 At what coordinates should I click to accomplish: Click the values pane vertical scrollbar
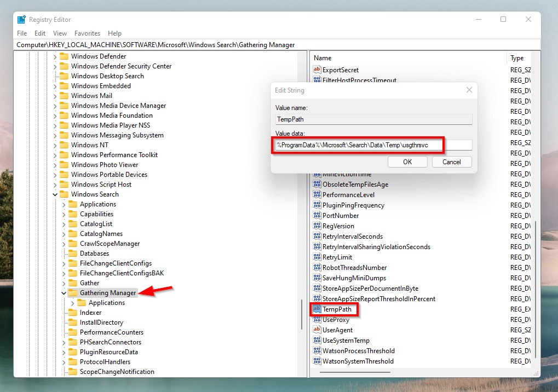click(x=536, y=289)
